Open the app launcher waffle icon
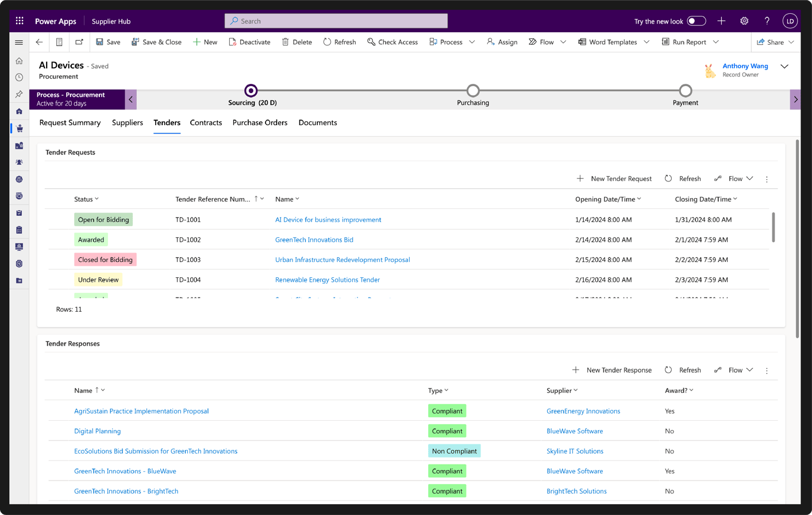Image resolution: width=812 pixels, height=515 pixels. point(20,21)
